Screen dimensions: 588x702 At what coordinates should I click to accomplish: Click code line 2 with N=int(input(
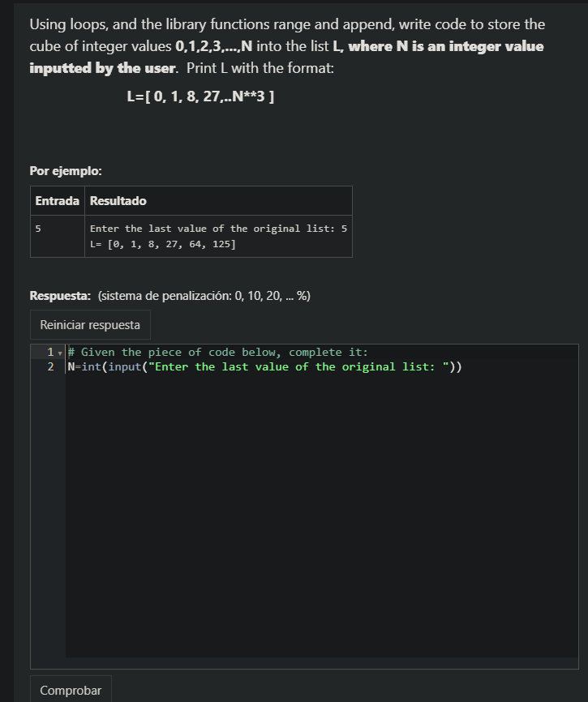click(x=264, y=366)
